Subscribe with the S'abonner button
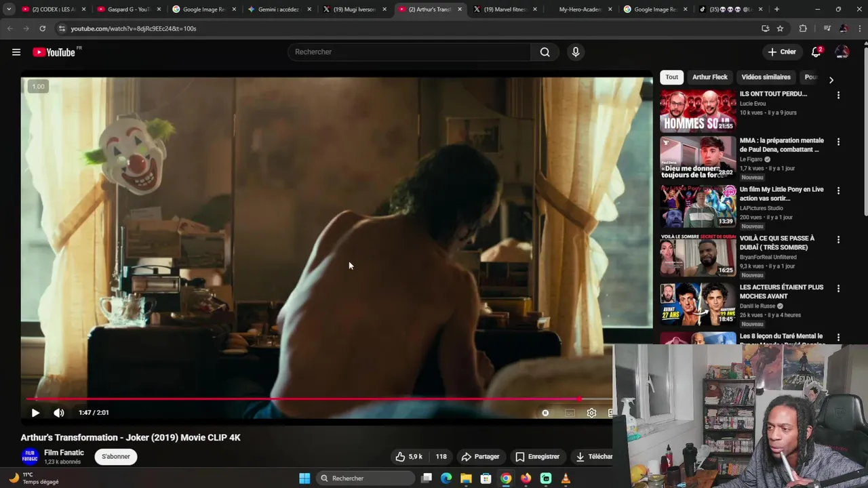 116,457
